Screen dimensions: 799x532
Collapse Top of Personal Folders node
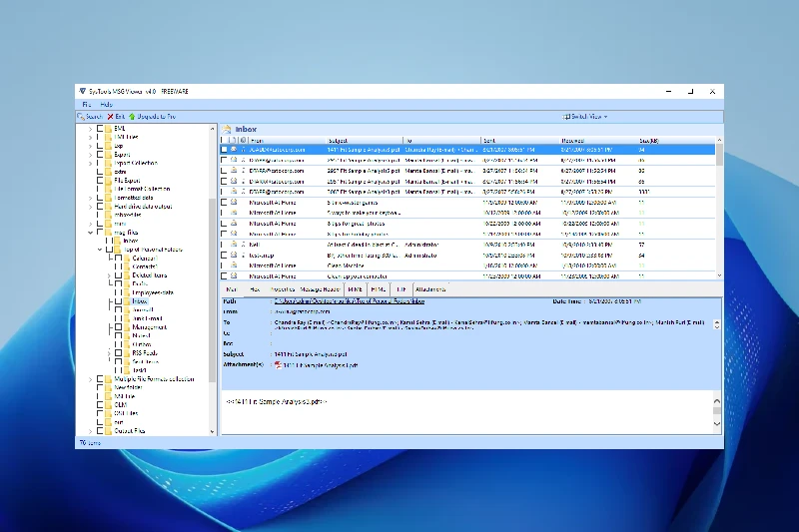[x=100, y=250]
